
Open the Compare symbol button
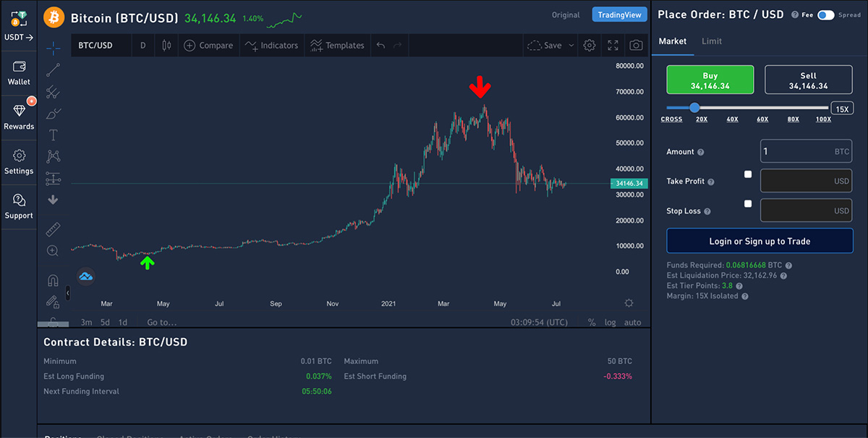[x=208, y=45]
